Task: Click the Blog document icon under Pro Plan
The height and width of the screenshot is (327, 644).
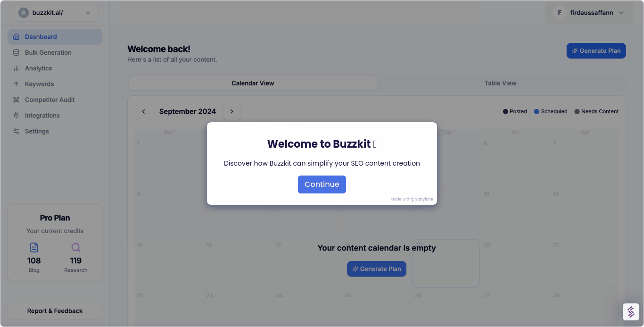Action: (x=33, y=247)
